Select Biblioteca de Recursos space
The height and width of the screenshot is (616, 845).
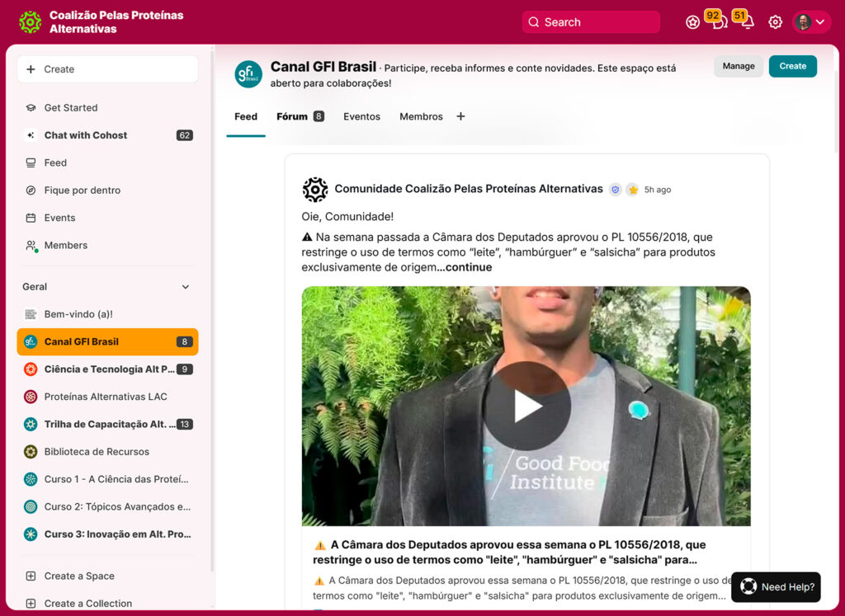click(x=97, y=452)
